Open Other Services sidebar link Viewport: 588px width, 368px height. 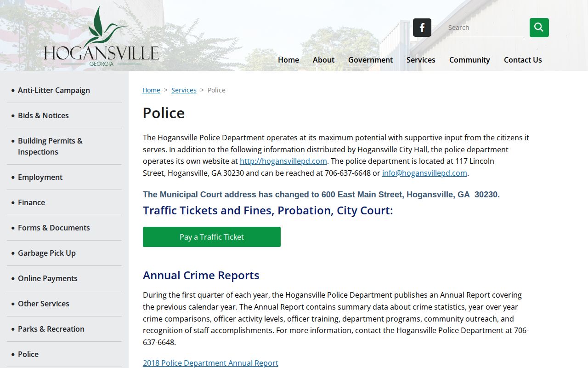pyautogui.click(x=44, y=304)
